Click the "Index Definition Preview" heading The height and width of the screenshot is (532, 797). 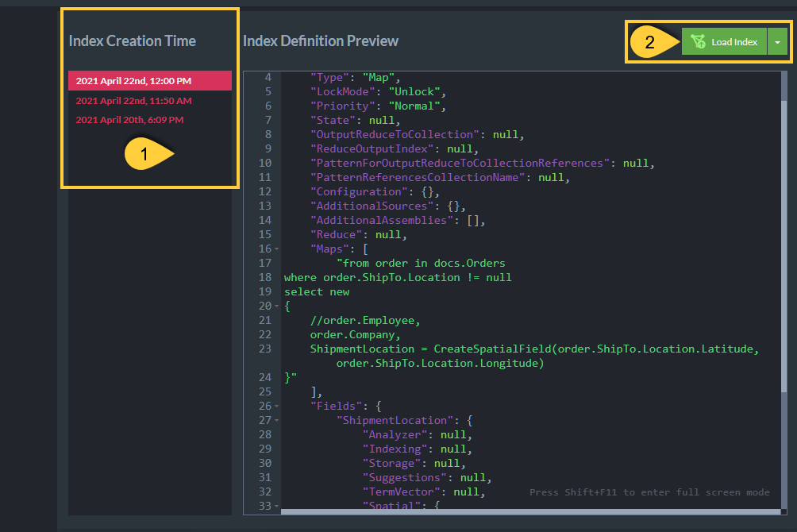click(321, 40)
